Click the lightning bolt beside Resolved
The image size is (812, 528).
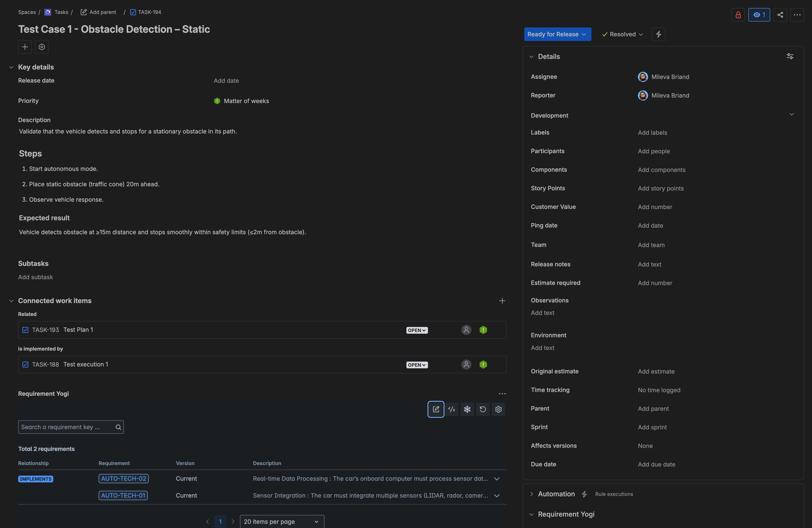pyautogui.click(x=658, y=34)
